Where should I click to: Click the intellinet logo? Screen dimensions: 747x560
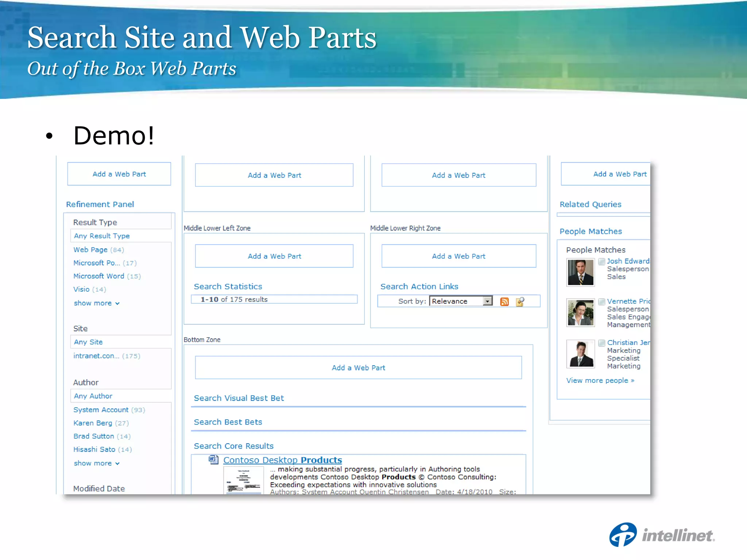(662, 535)
